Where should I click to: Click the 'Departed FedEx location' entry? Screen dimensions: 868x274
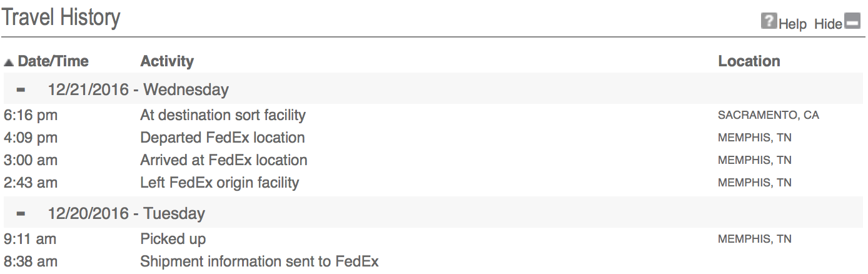[x=223, y=138]
